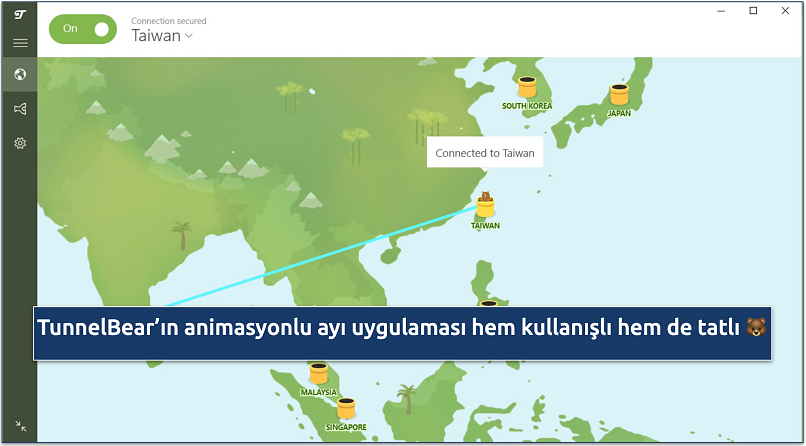Click the partially hidden Philippines tunnel

(488, 303)
